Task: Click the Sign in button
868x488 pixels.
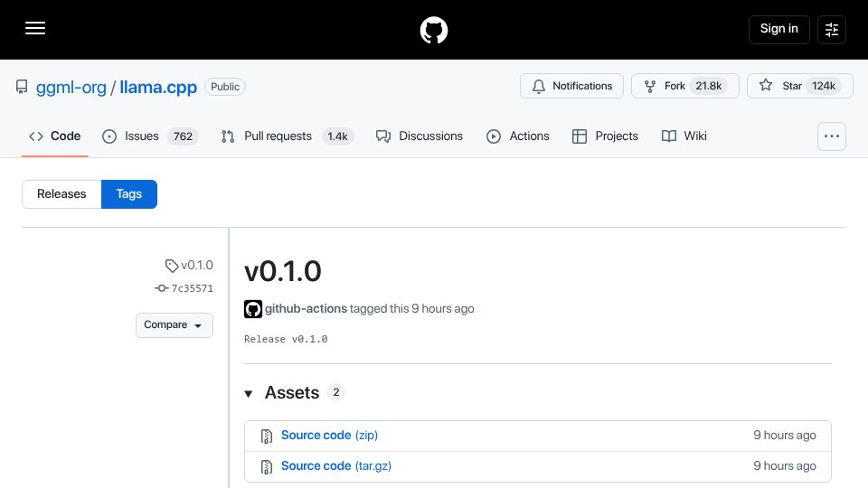Action: (778, 29)
